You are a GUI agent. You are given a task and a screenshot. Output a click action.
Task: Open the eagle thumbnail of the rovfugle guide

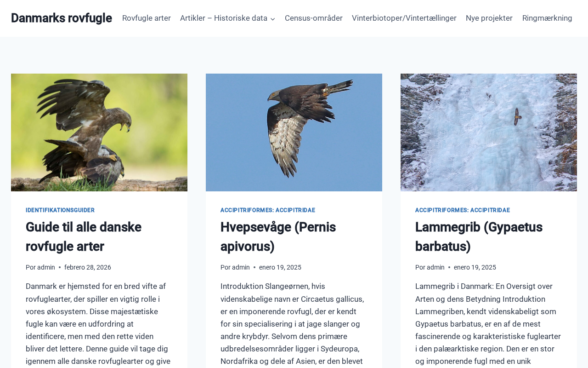pyautogui.click(x=99, y=132)
